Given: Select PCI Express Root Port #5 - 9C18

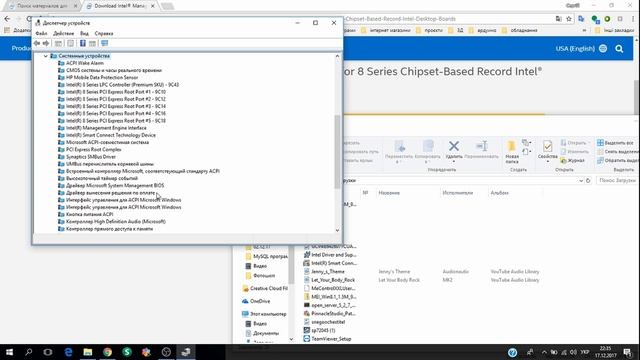Looking at the screenshot, I should (x=116, y=121).
